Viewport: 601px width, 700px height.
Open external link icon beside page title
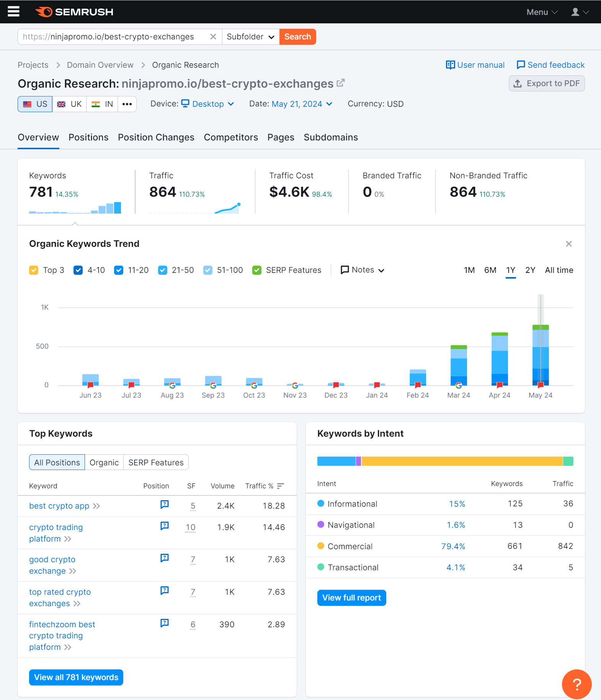tap(341, 83)
